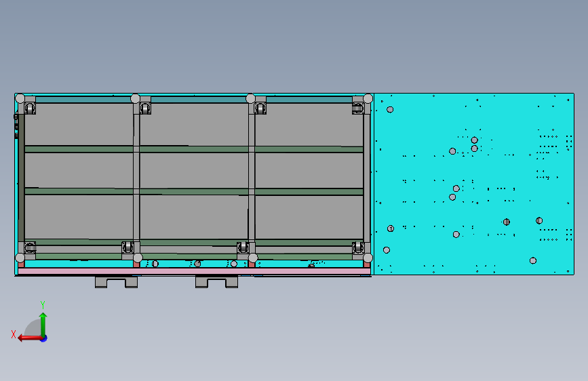Pick the right gray foot bracket below the frame
The image size is (588, 381).
point(217,282)
